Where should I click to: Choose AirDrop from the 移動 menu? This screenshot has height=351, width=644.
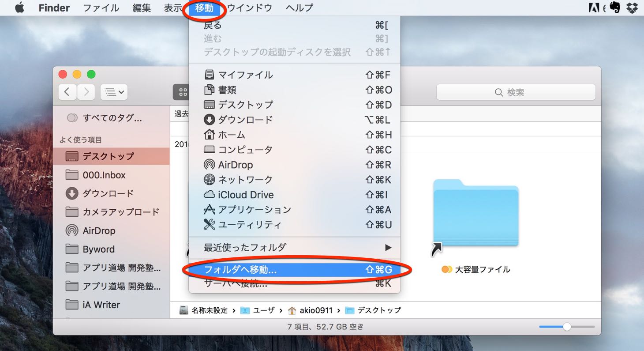tap(294, 165)
